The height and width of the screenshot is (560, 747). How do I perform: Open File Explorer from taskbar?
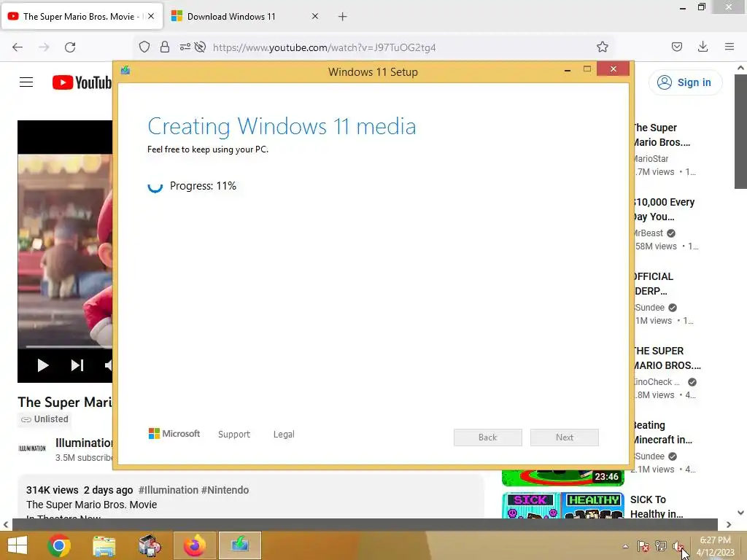pyautogui.click(x=104, y=545)
